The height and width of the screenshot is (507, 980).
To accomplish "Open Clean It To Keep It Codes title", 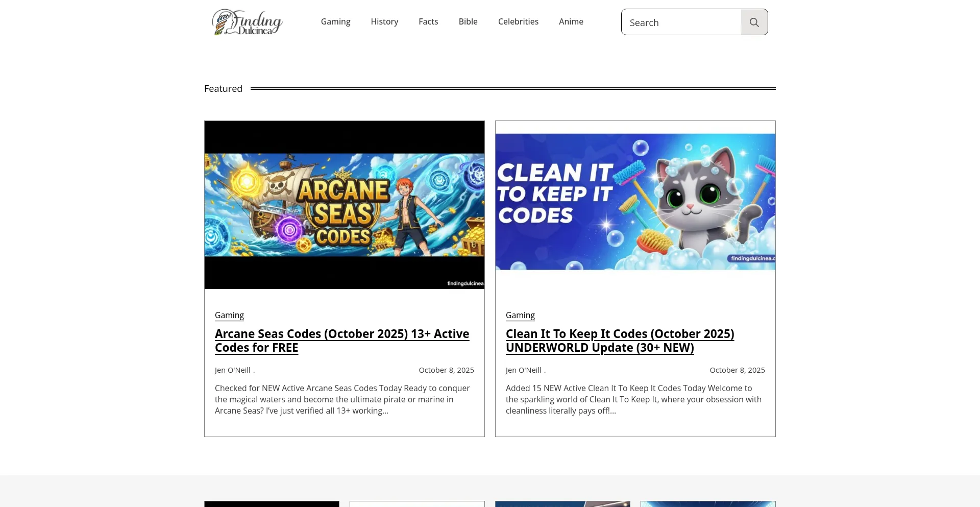I will 620,341.
